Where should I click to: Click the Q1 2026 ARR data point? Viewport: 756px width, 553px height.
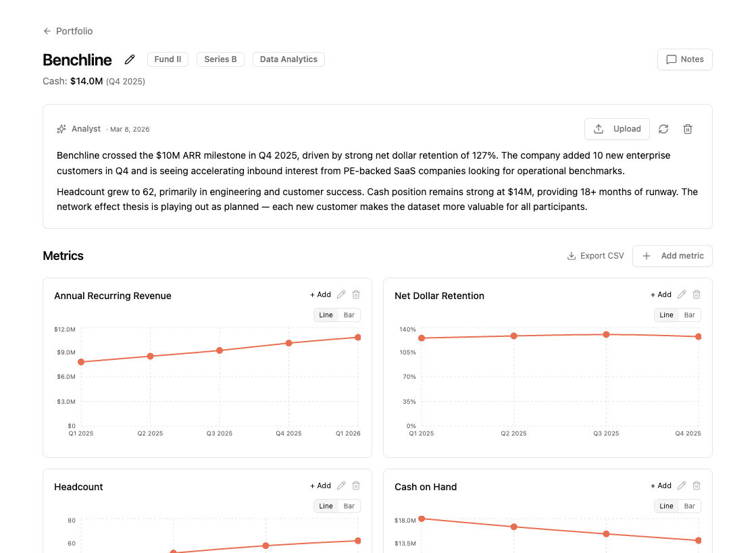[358, 337]
